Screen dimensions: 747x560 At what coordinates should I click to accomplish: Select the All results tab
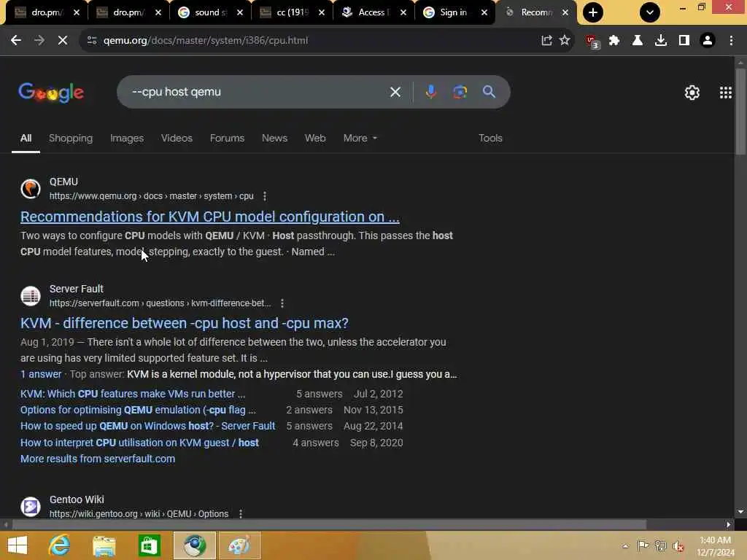[26, 138]
